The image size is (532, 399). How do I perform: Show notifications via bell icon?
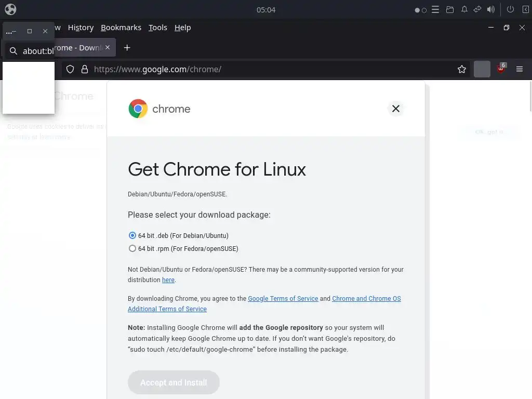pos(464,9)
